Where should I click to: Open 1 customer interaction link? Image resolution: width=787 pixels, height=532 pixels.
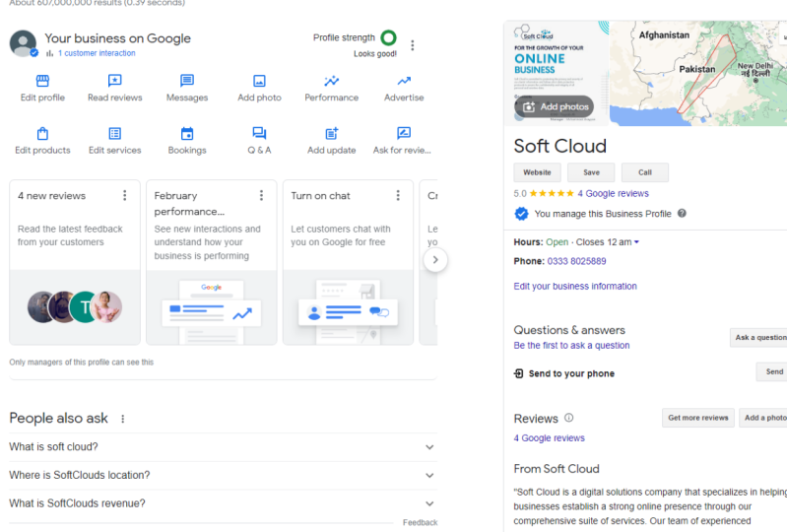pos(97,53)
